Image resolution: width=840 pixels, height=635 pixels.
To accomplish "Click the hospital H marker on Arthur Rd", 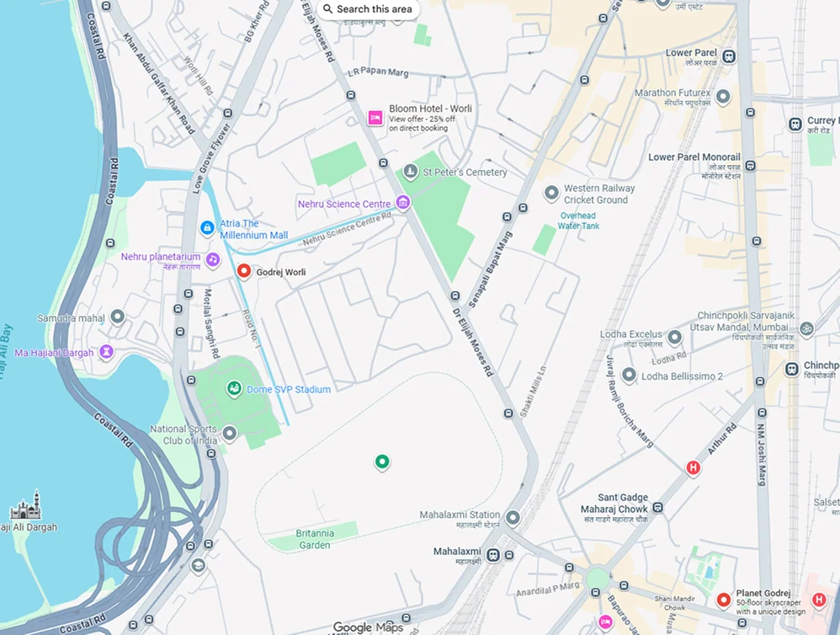I will tap(694, 467).
